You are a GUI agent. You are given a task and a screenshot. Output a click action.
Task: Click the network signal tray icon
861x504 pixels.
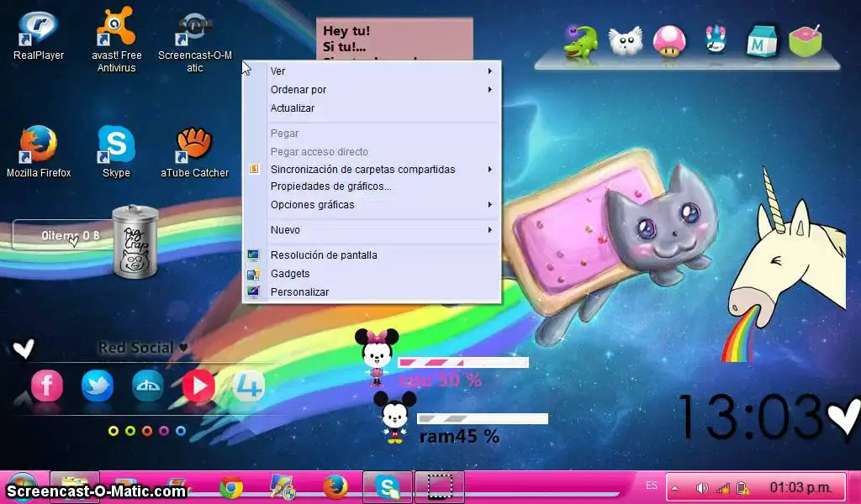(722, 488)
